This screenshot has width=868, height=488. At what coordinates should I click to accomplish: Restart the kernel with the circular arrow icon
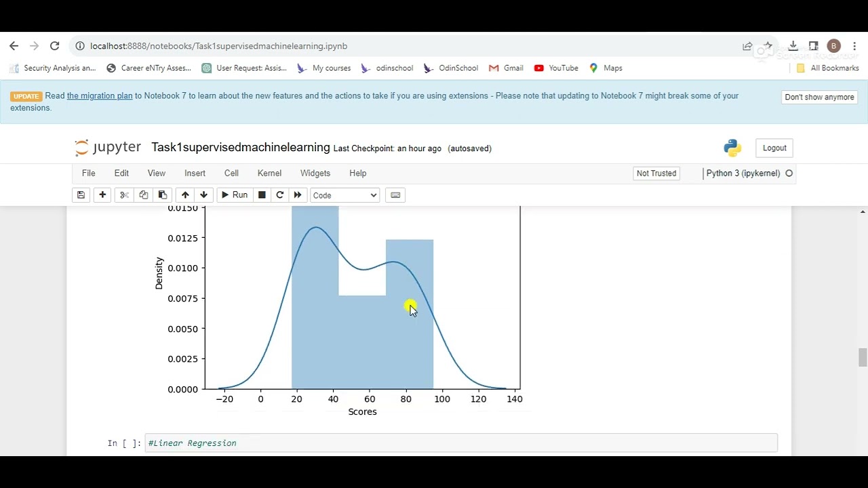tap(279, 195)
